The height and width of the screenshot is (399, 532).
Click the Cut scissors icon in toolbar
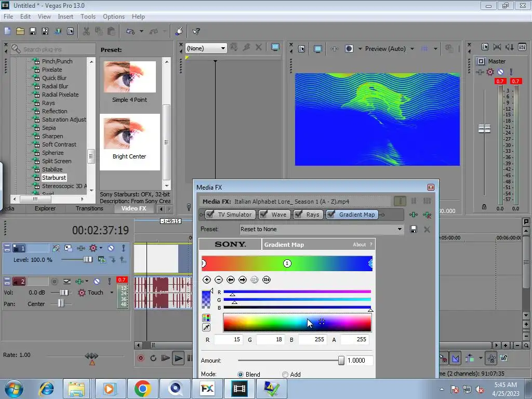coord(87,31)
